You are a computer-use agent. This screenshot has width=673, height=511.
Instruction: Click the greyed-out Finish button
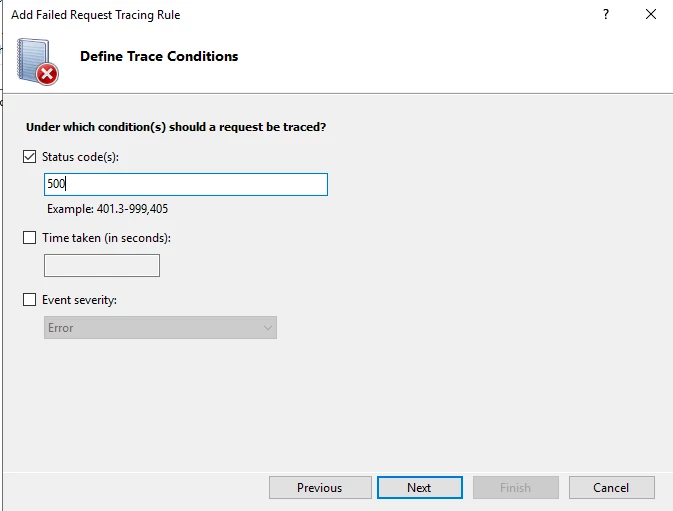[x=516, y=487]
